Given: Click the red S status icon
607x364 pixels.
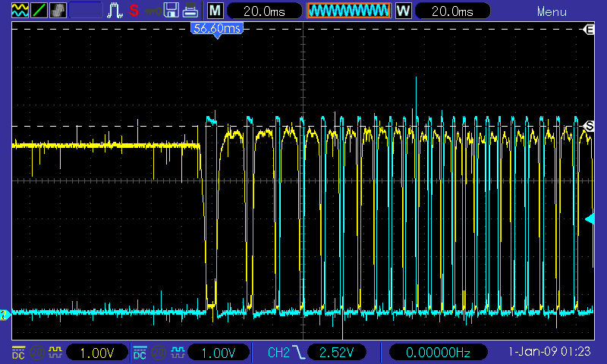Looking at the screenshot, I should 134,11.
